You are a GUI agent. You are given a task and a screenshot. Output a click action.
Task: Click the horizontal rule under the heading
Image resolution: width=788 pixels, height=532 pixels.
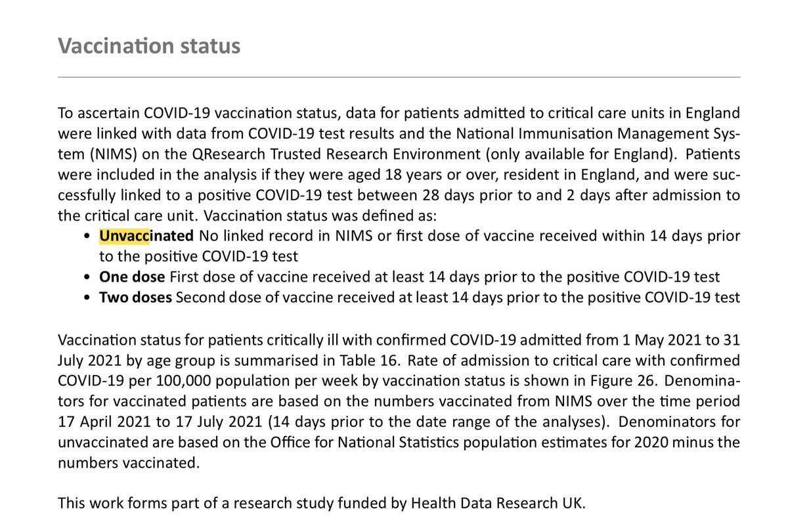[399, 78]
